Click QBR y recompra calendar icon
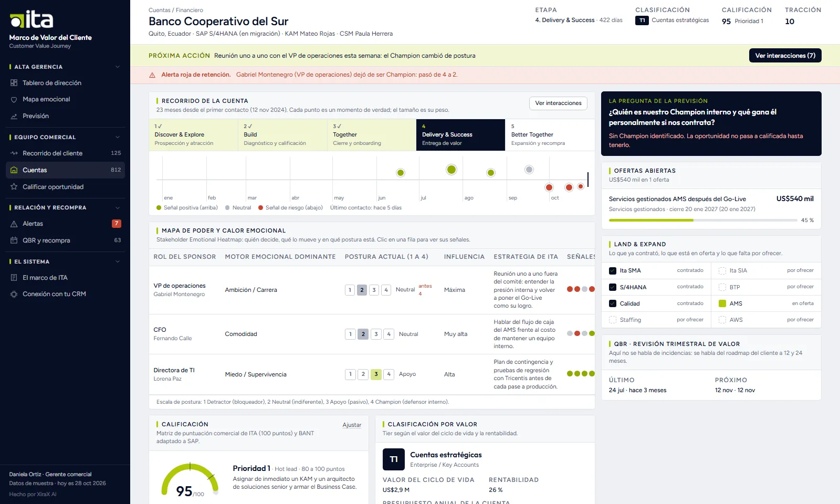840x504 pixels. [14, 240]
